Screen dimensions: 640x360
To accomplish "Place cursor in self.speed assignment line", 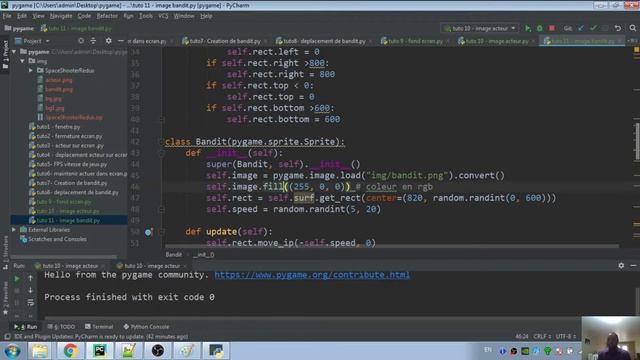I will 293,209.
